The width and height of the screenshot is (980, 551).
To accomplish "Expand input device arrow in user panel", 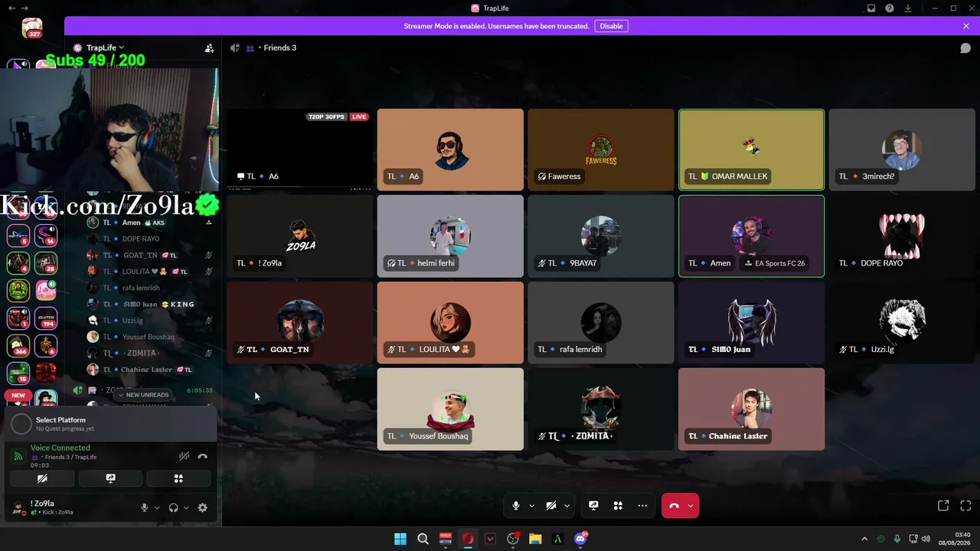I will tap(157, 507).
